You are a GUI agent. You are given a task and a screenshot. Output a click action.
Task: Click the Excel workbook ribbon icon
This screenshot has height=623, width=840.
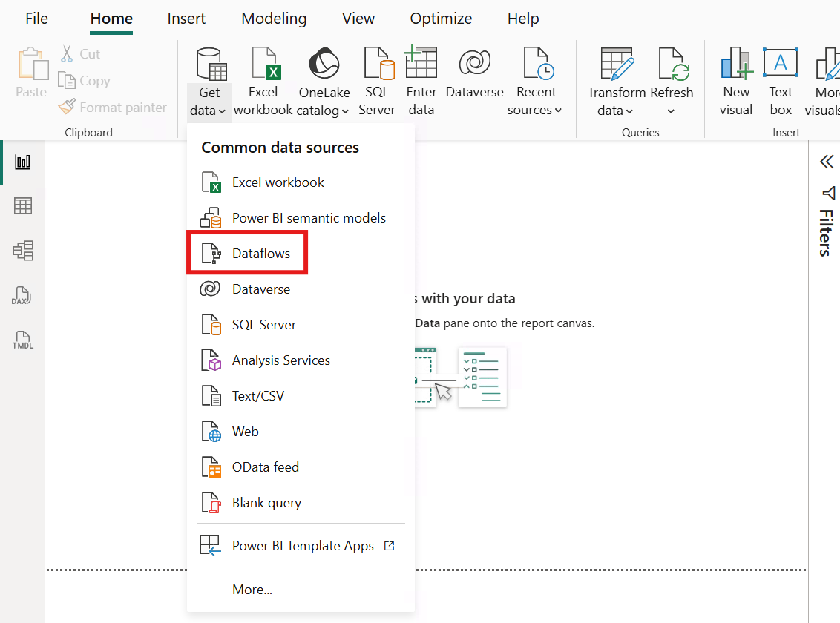pyautogui.click(x=266, y=63)
